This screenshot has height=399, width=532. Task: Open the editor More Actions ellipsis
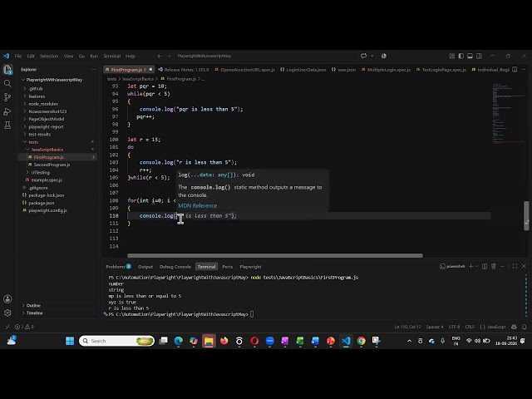coord(524,70)
